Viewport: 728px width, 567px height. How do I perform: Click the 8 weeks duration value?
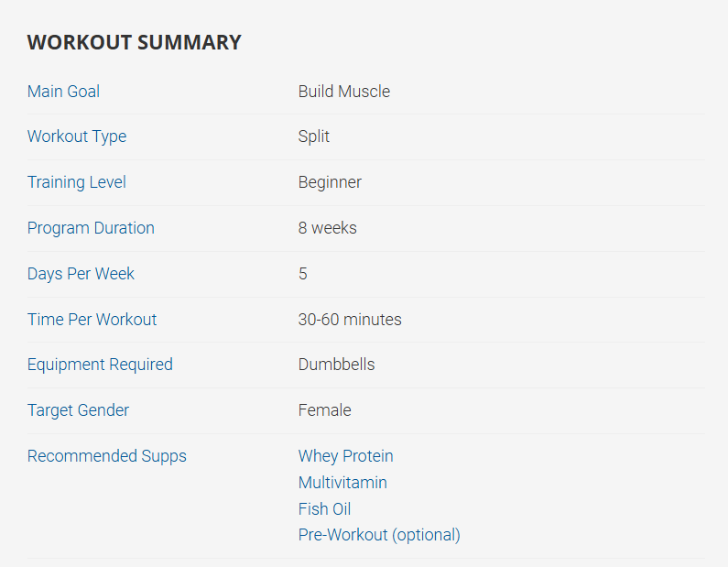[x=327, y=228]
